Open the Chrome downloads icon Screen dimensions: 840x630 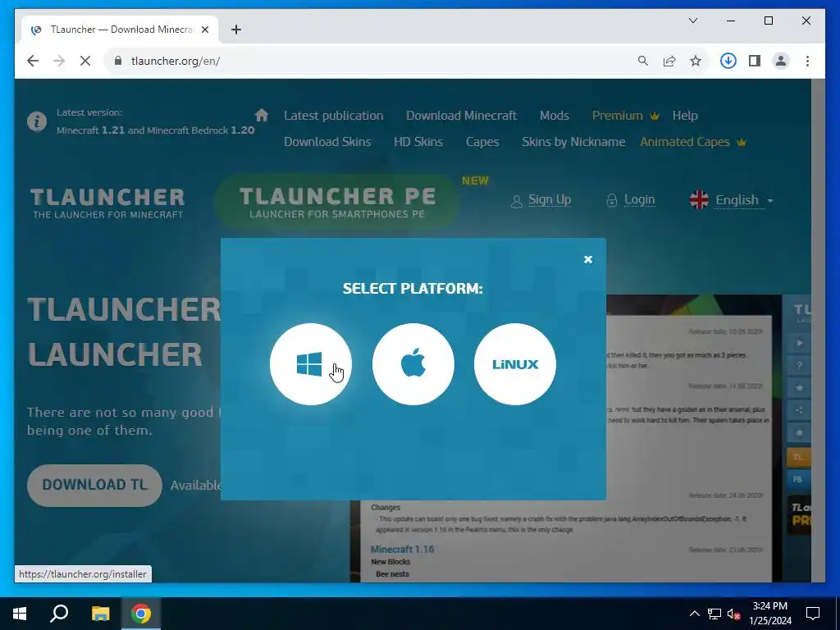(728, 61)
